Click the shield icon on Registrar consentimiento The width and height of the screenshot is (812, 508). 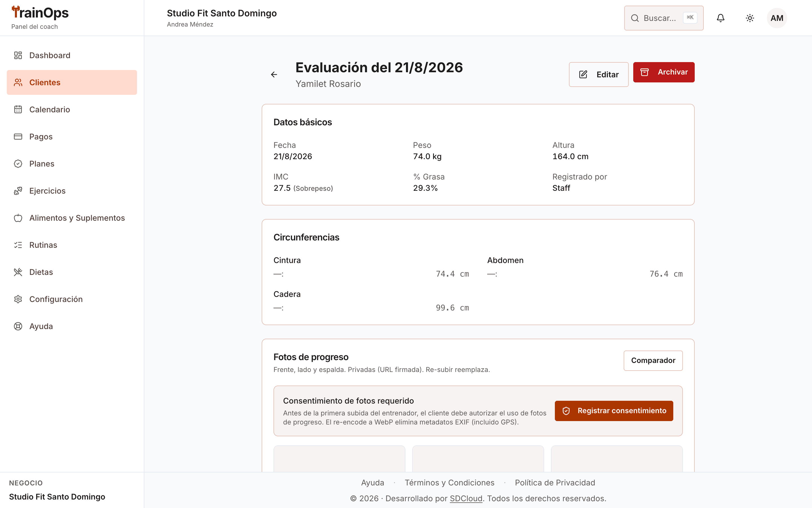click(566, 411)
